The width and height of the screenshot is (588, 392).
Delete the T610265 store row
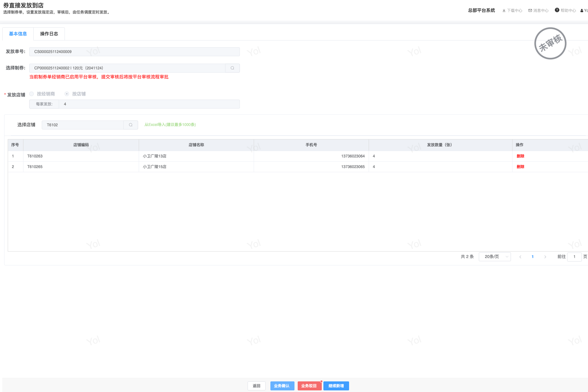point(520,167)
